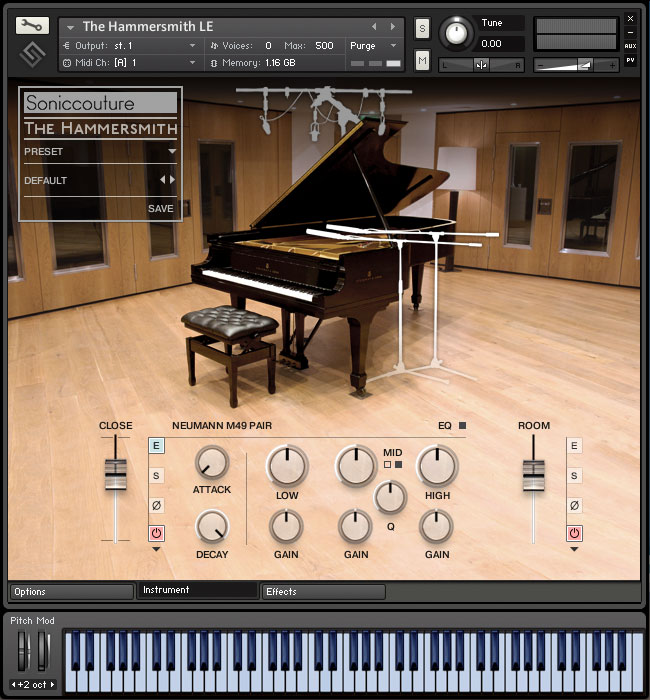Viewport: 650px width, 700px height.
Task: Select previous preset with left triangle
Action: [x=162, y=179]
